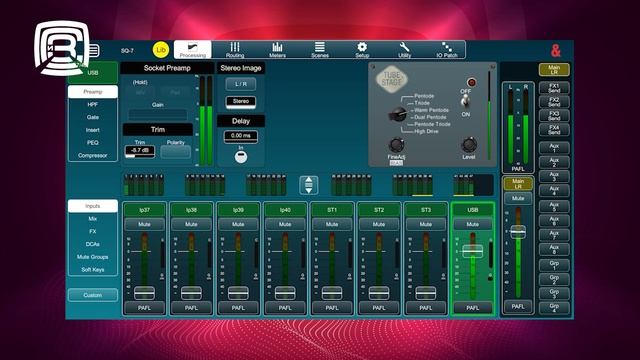Select the Grp 4 mix button
Screen dimensions: 640x360
pyautogui.click(x=554, y=308)
